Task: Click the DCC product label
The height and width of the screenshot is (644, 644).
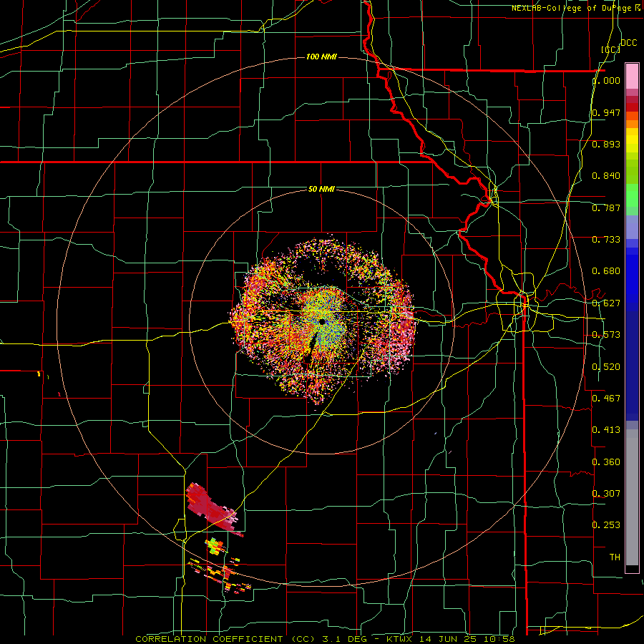Action: 629,43
